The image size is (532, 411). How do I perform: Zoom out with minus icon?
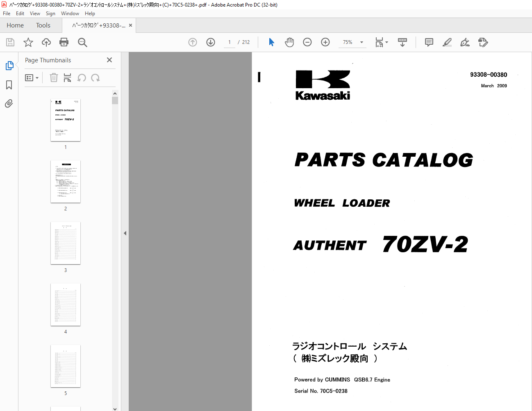(x=307, y=42)
